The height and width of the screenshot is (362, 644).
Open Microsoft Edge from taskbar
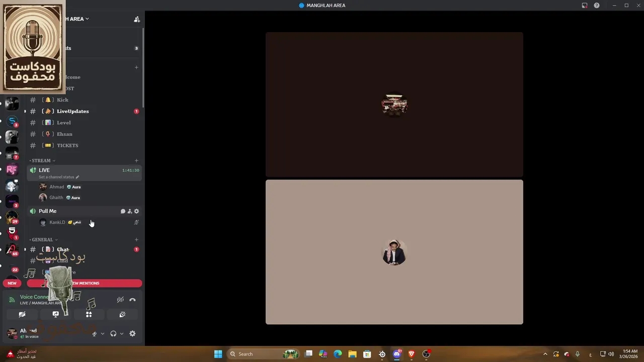[338, 354]
